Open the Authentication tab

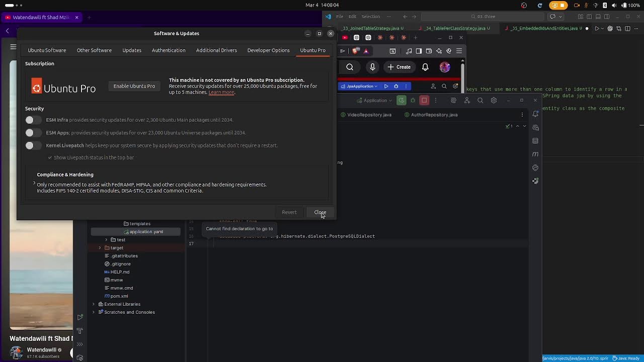169,50
